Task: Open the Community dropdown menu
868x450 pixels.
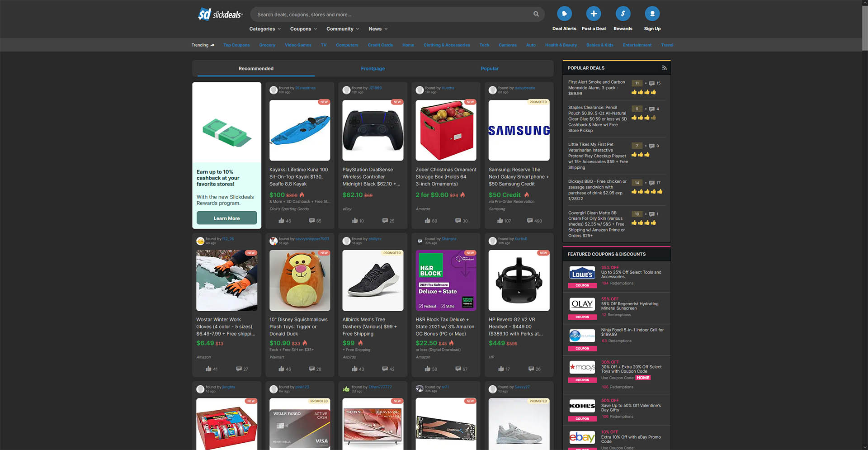Action: [343, 29]
